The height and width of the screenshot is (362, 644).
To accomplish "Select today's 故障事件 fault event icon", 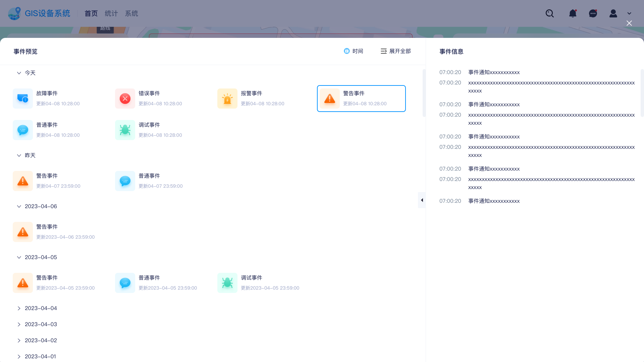I will tap(23, 99).
